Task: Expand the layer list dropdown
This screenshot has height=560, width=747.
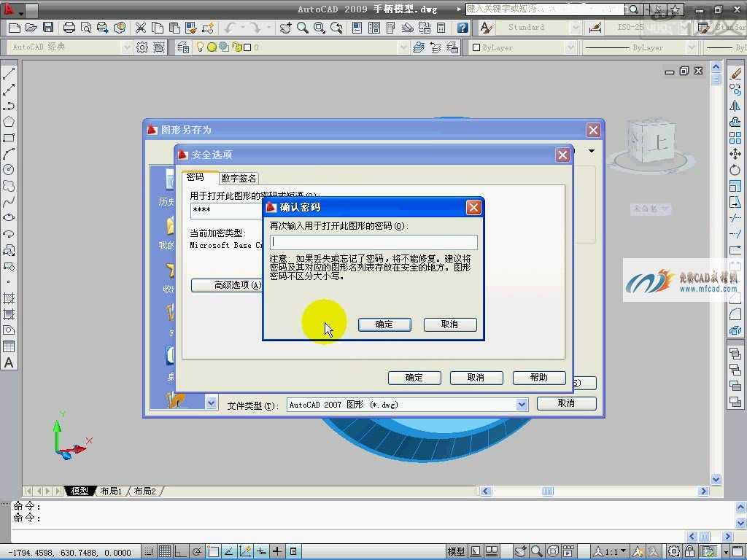Action: point(403,47)
